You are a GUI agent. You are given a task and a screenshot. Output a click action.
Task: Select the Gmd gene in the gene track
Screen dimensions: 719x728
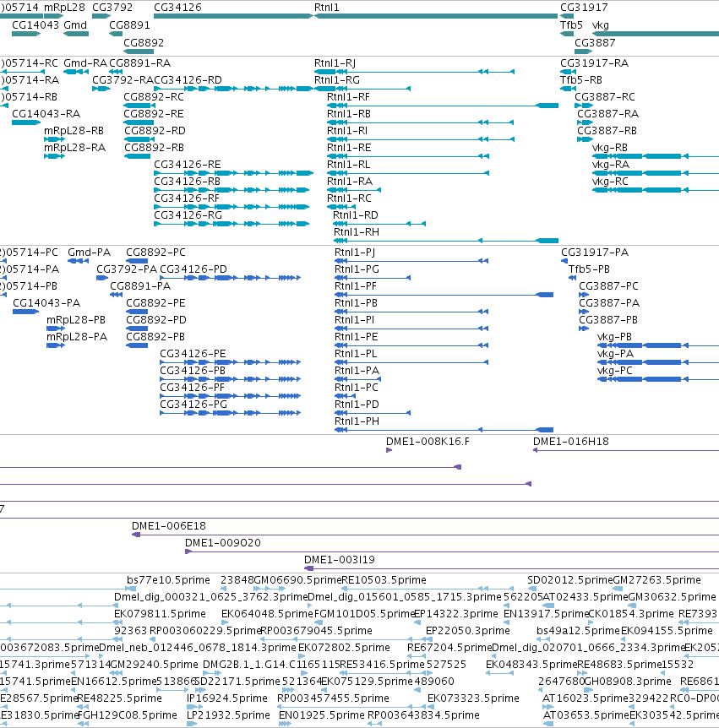point(76,34)
